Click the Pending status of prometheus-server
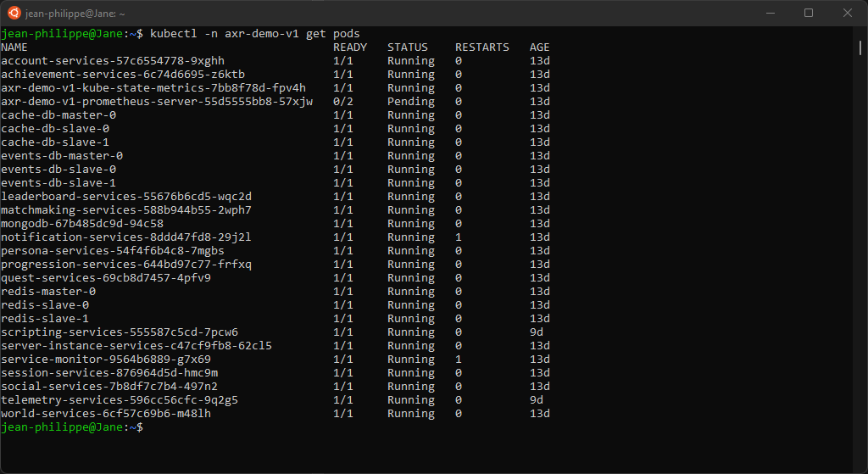This screenshot has height=474, width=868. (411, 102)
